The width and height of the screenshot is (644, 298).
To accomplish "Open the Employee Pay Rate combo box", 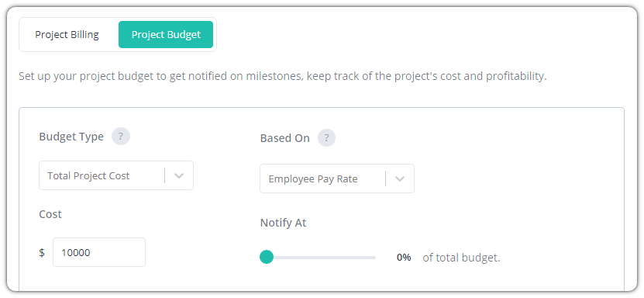I will (337, 178).
